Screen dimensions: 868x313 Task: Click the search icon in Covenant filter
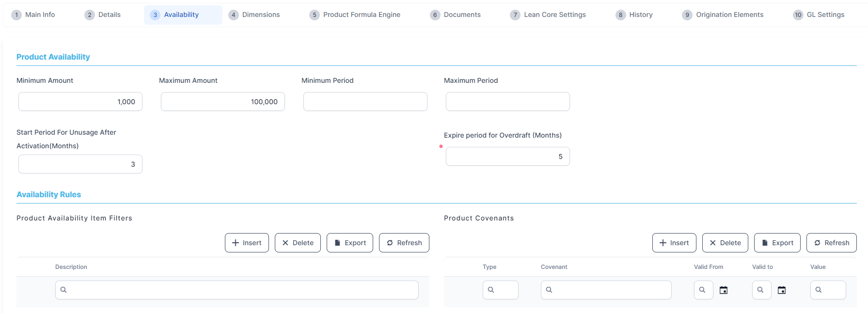coord(549,290)
